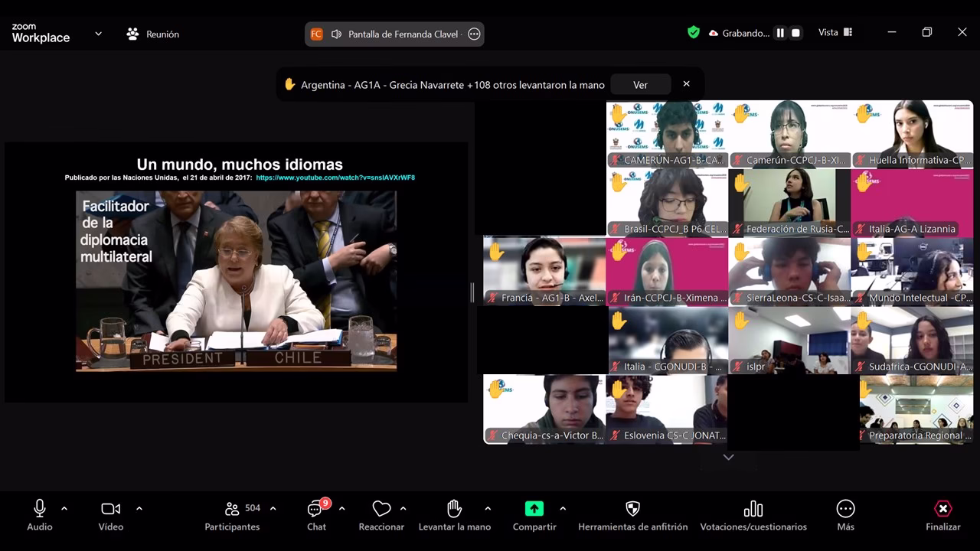Open Herramientas de anfitrión shield icon
The image size is (980, 551).
[x=632, y=509]
